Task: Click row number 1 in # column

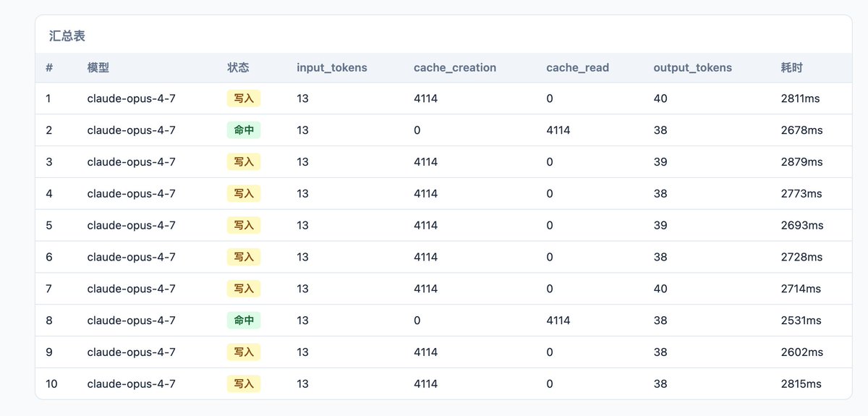Action: (x=48, y=98)
